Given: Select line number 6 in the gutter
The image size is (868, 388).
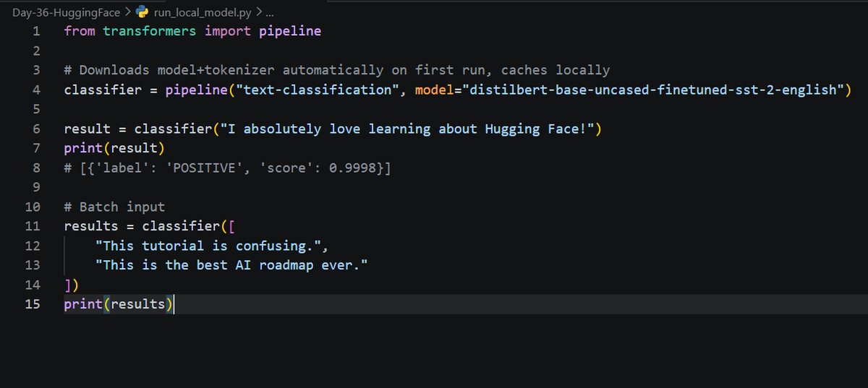Looking at the screenshot, I should (36, 129).
